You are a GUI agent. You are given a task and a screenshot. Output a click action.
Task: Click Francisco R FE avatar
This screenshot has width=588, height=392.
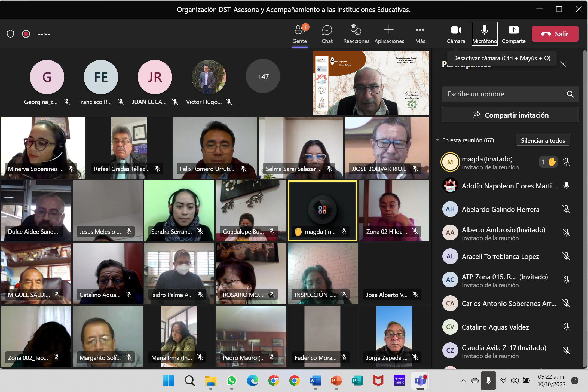tap(101, 77)
